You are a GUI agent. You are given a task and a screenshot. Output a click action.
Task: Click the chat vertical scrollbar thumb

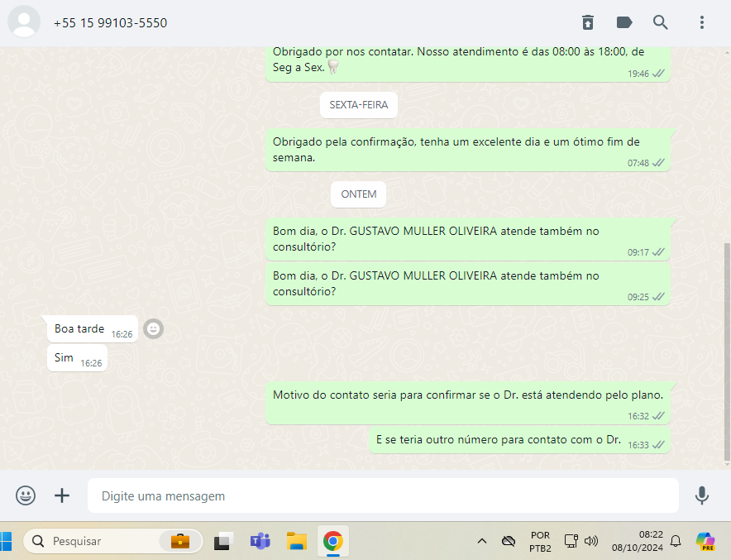pyautogui.click(x=727, y=352)
